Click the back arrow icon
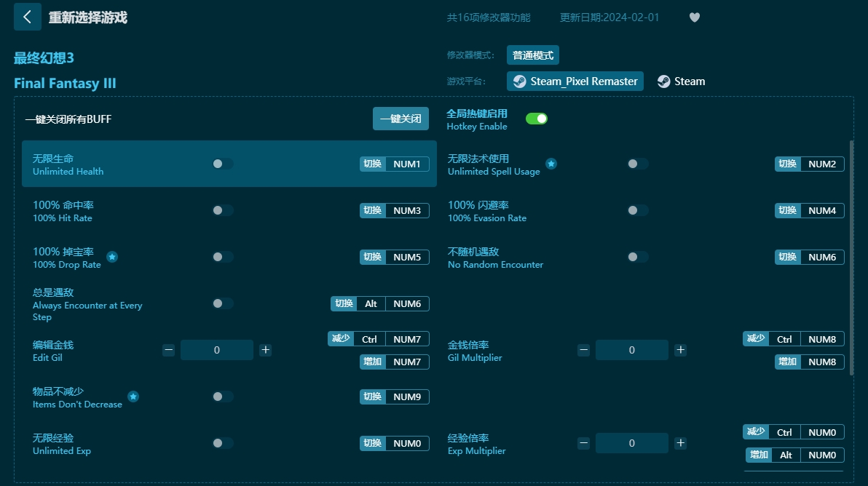 coord(28,17)
